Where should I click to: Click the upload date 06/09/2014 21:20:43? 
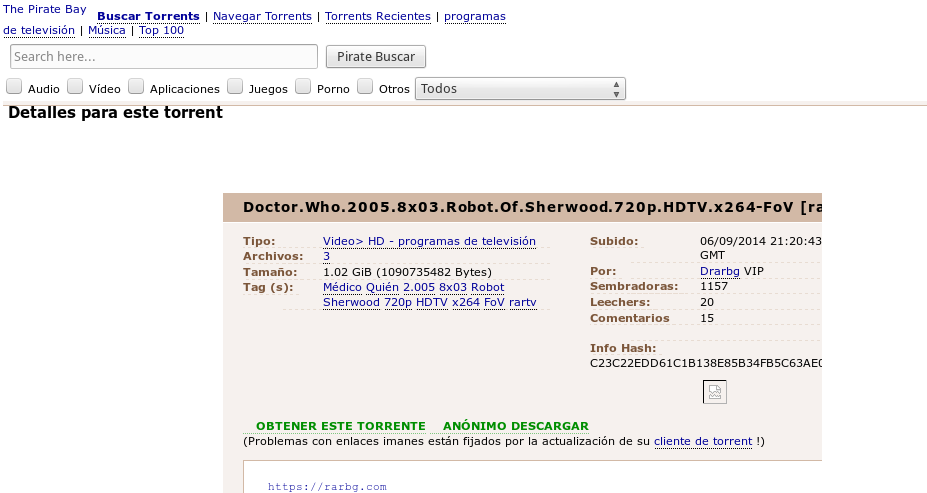[x=760, y=241]
